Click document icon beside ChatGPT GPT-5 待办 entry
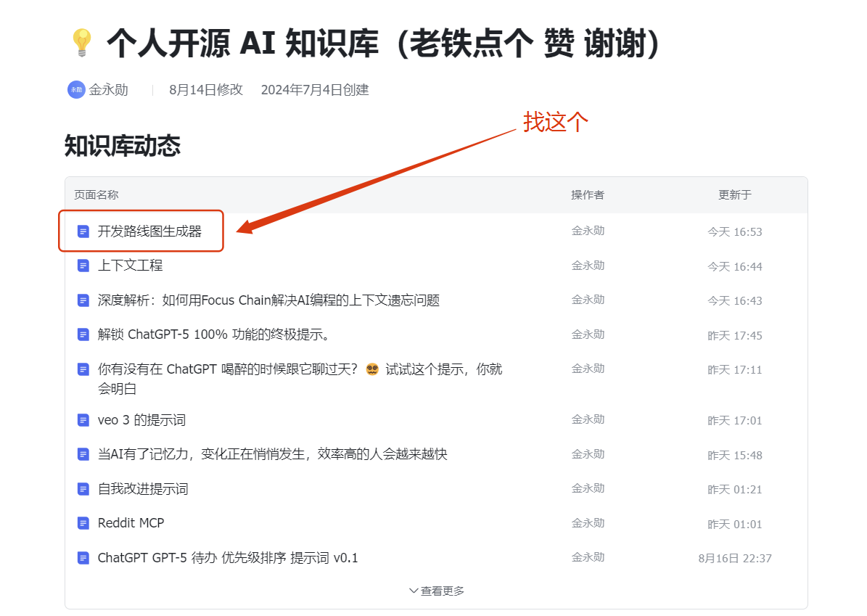This screenshot has height=616, width=867. point(83,558)
